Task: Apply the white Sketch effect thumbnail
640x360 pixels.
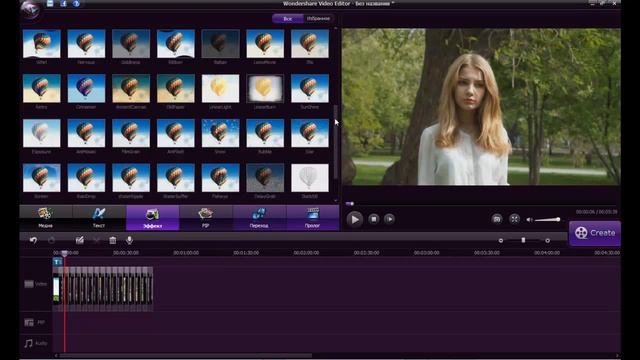Action: point(310,178)
